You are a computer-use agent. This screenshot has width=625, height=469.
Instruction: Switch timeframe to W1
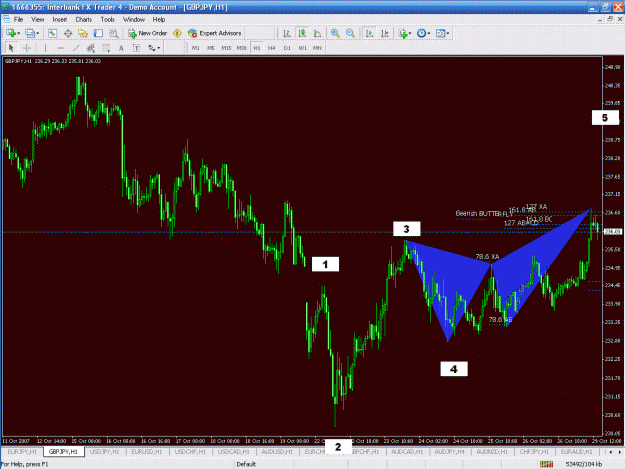point(303,48)
